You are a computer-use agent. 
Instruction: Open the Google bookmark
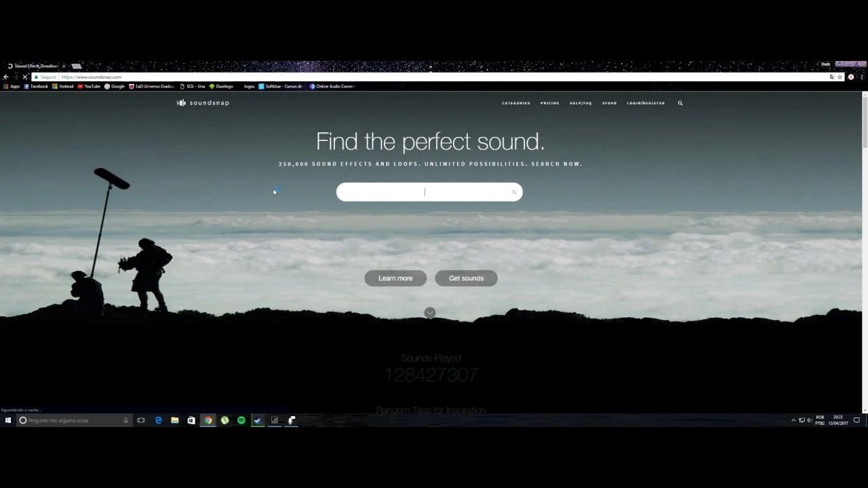click(x=115, y=87)
